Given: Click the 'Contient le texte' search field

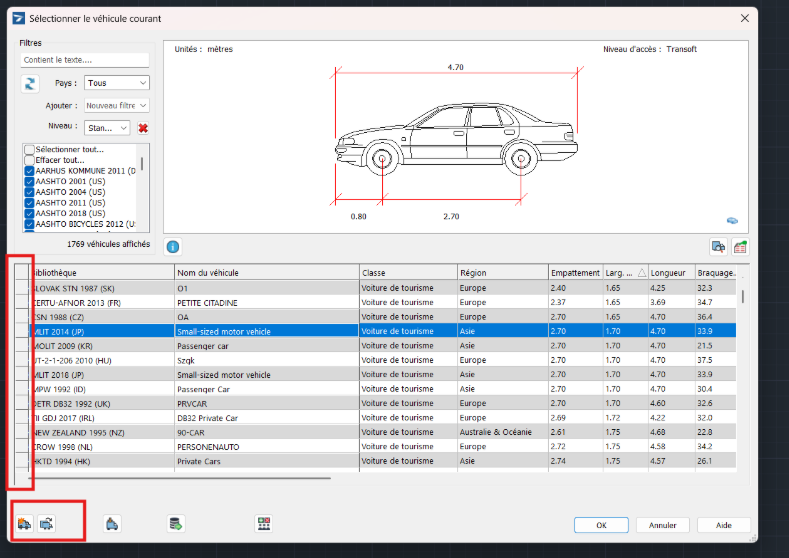Looking at the screenshot, I should (85, 61).
